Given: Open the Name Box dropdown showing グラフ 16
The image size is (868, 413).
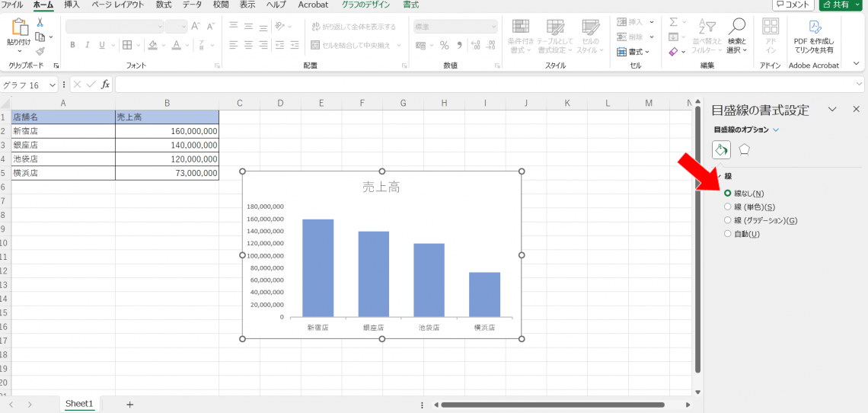Looking at the screenshot, I should click(x=53, y=85).
